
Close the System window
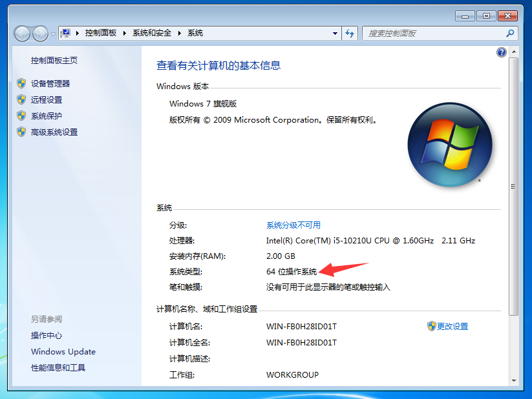point(507,16)
